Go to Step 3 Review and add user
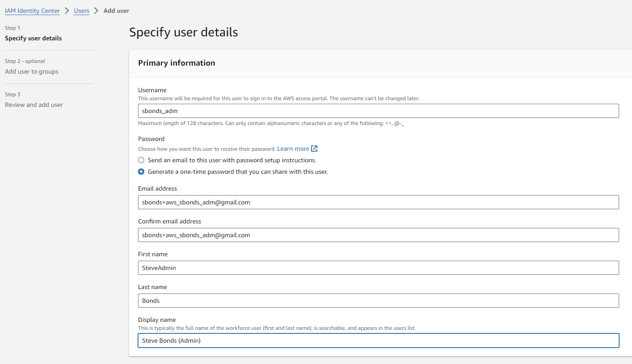The image size is (632, 364). pyautogui.click(x=34, y=105)
